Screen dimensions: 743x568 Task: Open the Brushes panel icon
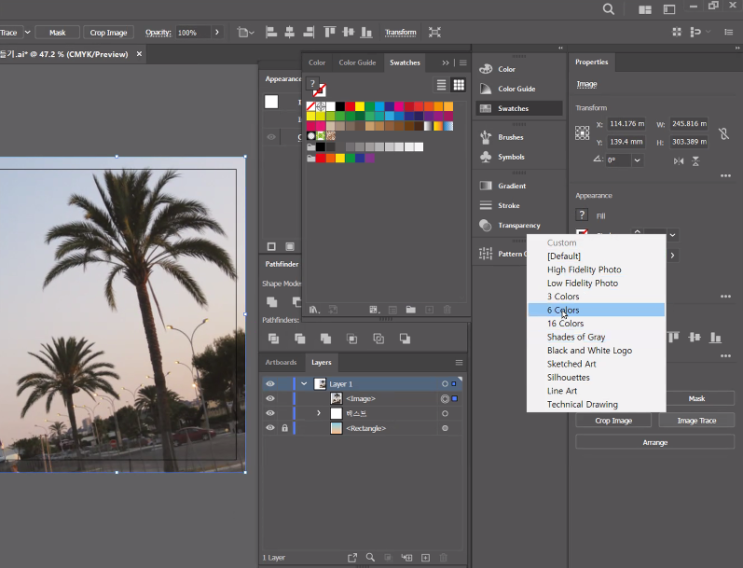click(486, 137)
